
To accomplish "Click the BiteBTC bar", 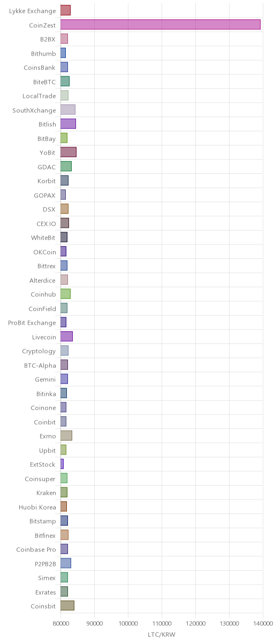I will pos(65,81).
